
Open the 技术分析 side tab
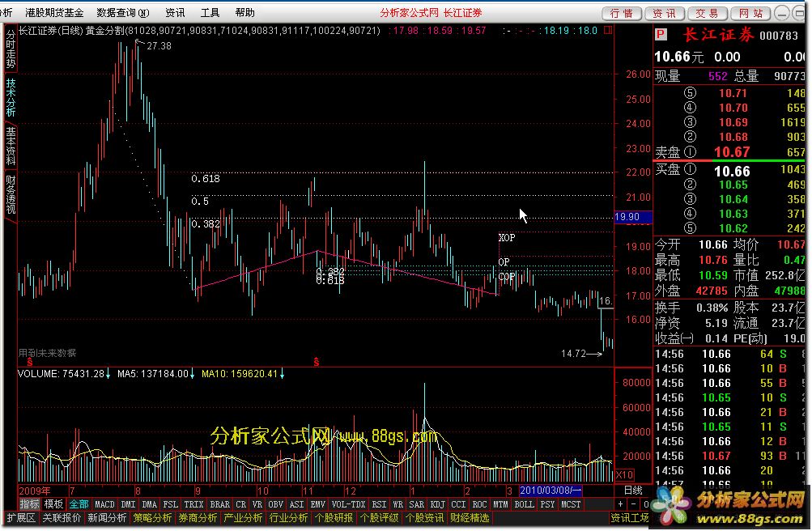click(11, 97)
